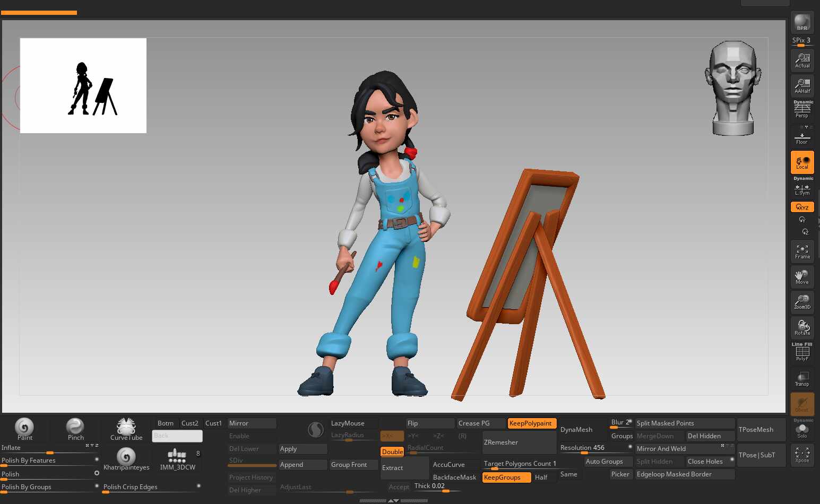Open Xpose exploded view
This screenshot has height=504, width=820.
click(802, 455)
